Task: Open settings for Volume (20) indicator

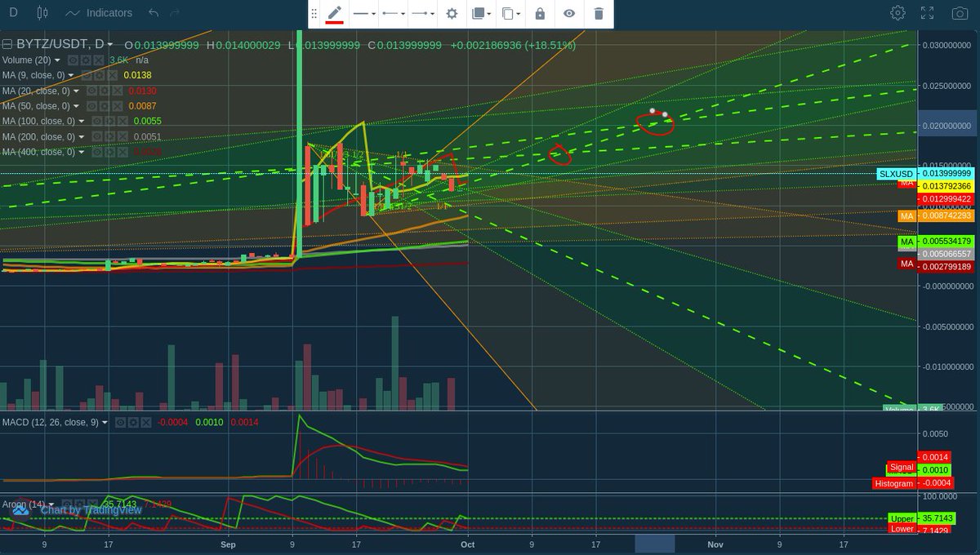Action: [84, 60]
